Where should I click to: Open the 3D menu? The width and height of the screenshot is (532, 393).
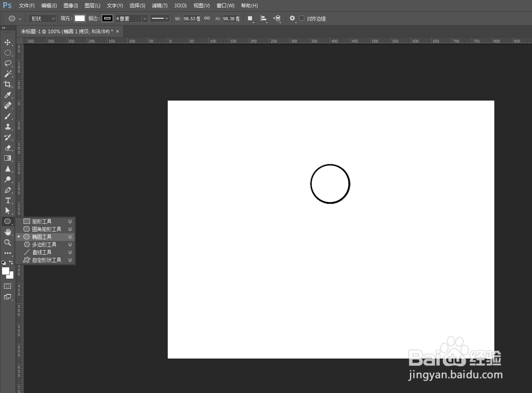point(180,6)
